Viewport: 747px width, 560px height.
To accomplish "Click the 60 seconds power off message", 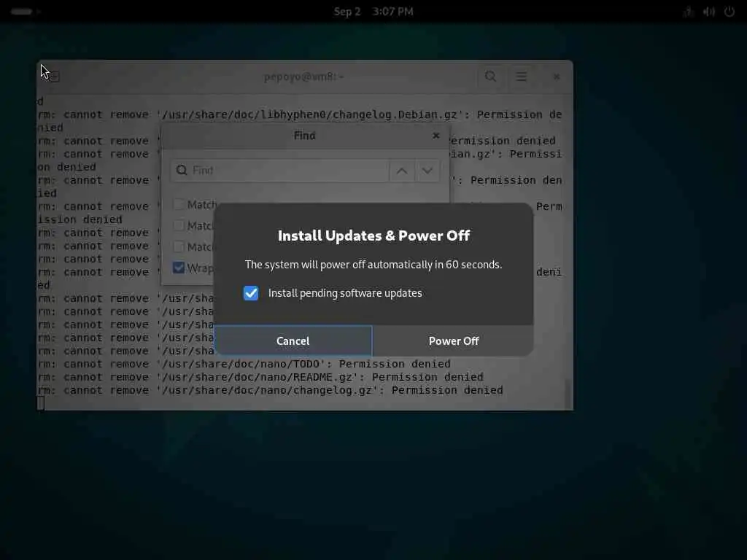I will tap(373, 265).
